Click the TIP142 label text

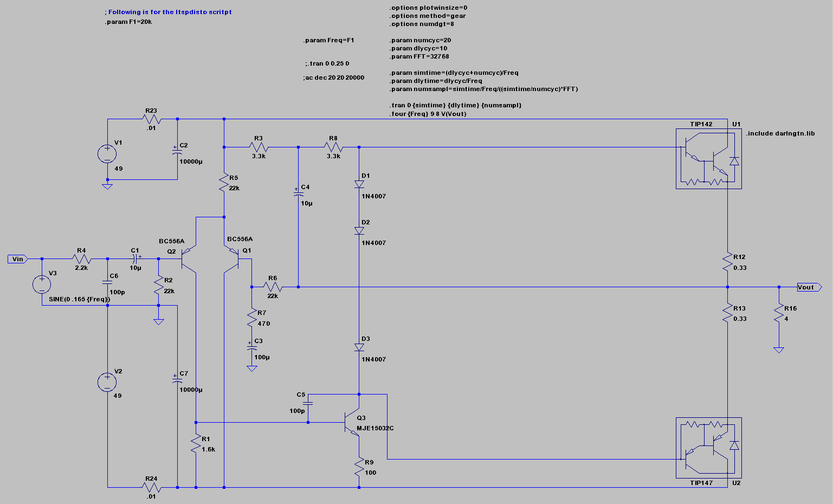coord(701,124)
